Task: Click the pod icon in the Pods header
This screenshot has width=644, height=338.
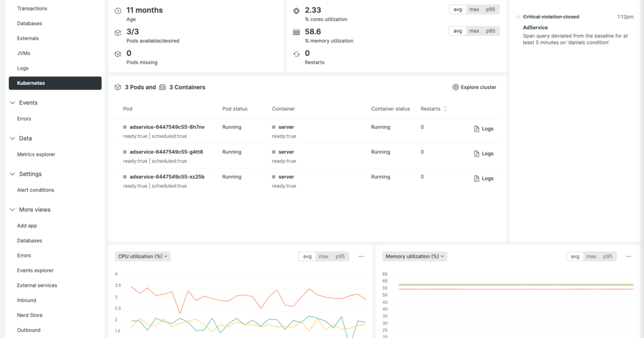Action: [118, 87]
